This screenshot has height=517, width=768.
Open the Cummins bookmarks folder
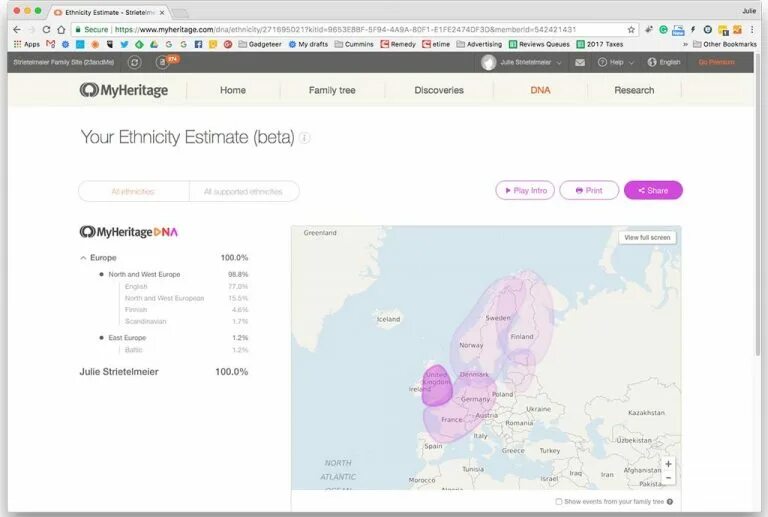[354, 44]
